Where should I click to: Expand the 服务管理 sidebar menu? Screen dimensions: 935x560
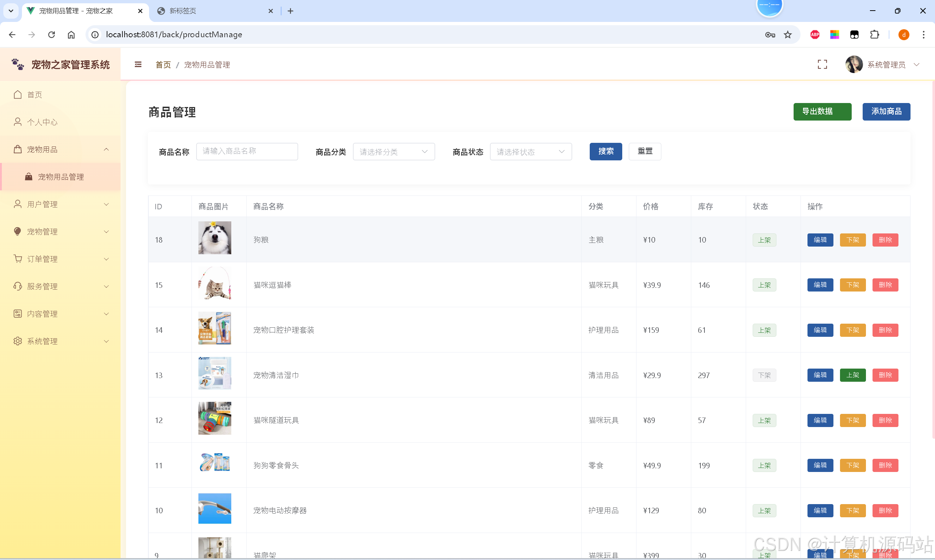click(60, 286)
